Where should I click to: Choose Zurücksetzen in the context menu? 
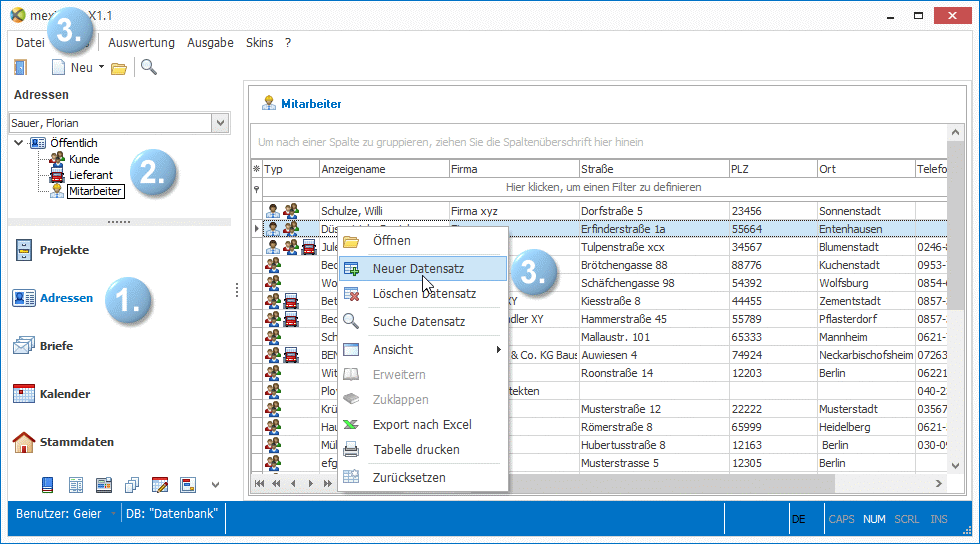coord(423,478)
